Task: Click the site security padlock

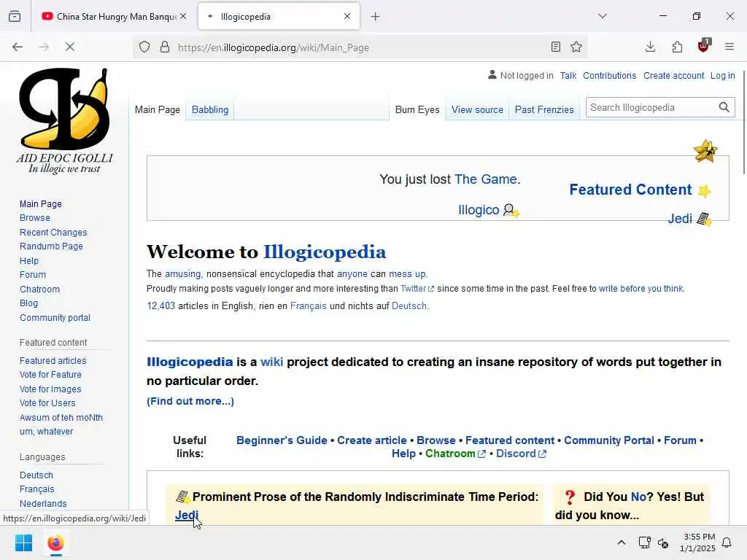Action: pyautogui.click(x=165, y=47)
